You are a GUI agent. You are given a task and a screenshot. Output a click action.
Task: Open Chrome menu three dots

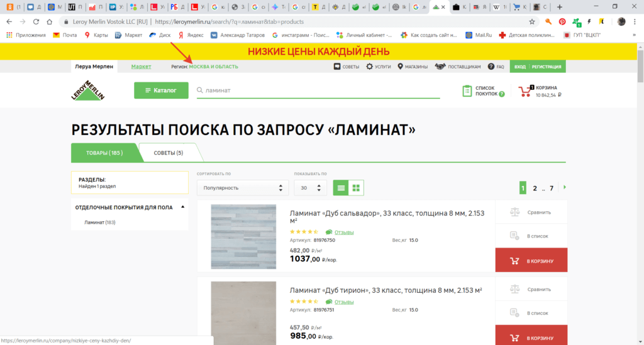[635, 22]
